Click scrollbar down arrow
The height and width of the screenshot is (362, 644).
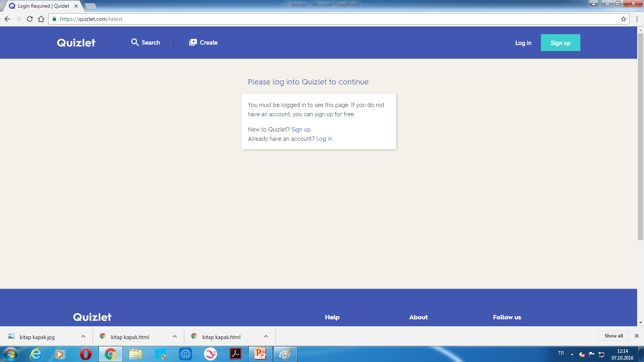coord(640,323)
